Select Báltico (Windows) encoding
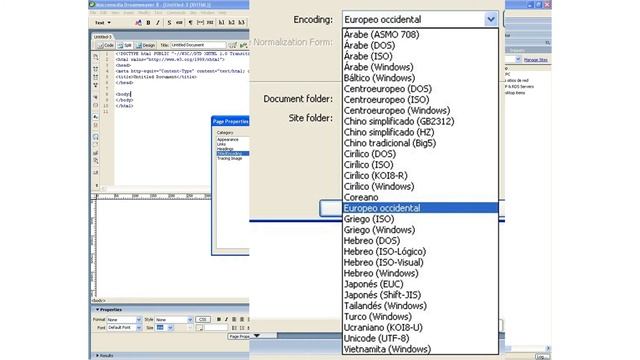Viewport: 640px width, 360px height. pos(420,78)
